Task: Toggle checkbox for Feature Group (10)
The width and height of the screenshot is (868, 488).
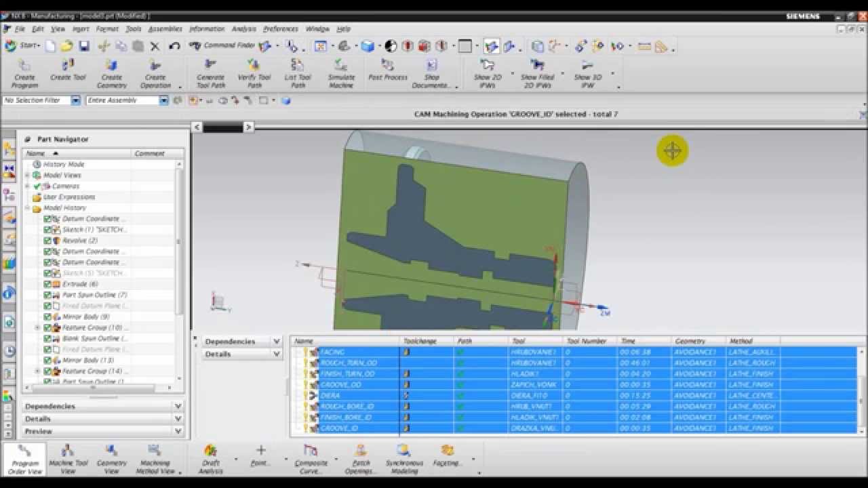Action: [47, 327]
